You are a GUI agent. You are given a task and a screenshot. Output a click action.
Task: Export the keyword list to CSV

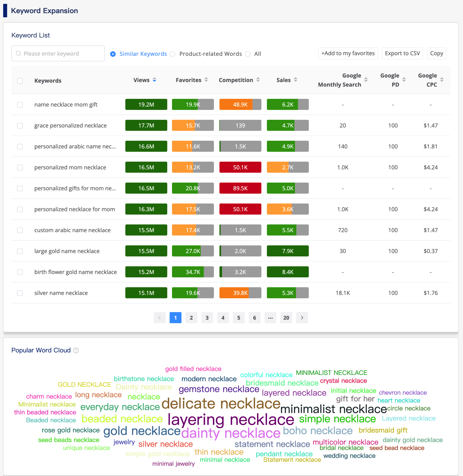(x=402, y=53)
